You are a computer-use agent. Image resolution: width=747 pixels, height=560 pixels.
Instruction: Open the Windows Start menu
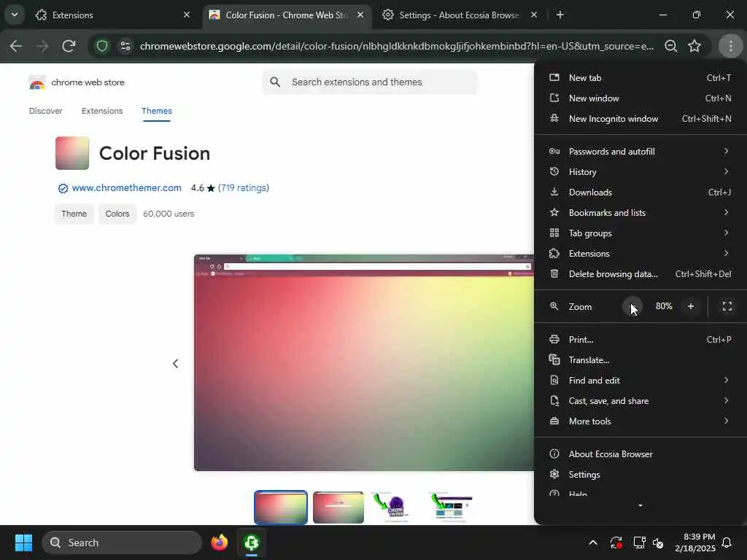(x=23, y=542)
